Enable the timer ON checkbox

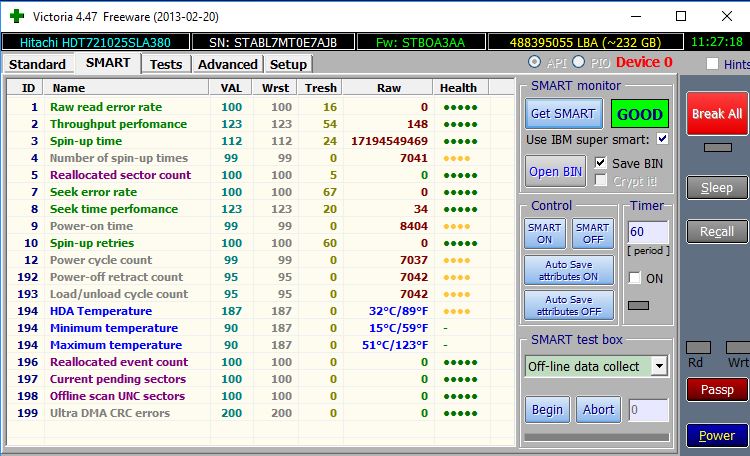point(635,278)
